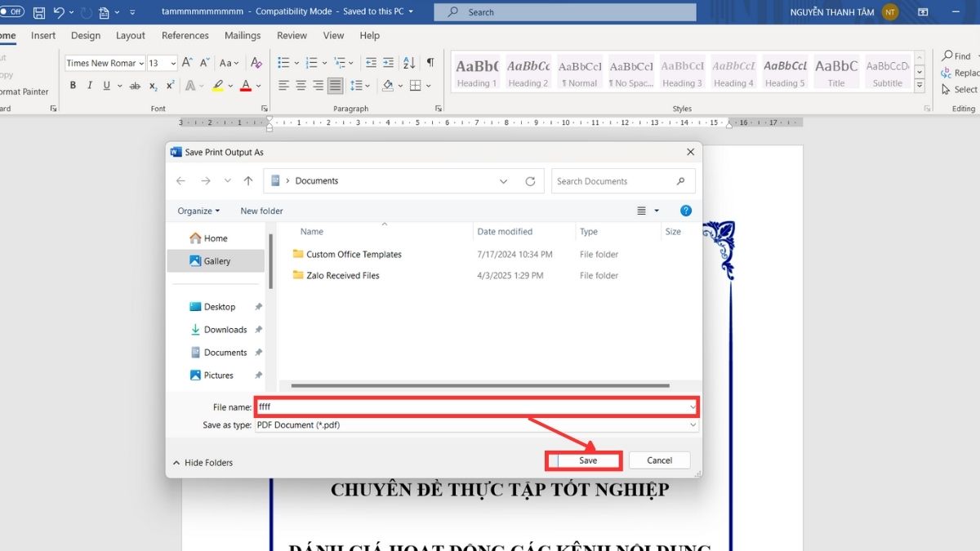This screenshot has height=551, width=980.
Task: Refresh the Documents folder view
Action: pos(530,181)
